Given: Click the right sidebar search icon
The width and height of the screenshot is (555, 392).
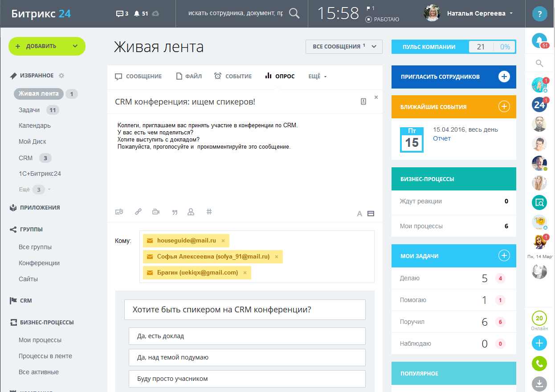Looking at the screenshot, I should pos(539,63).
